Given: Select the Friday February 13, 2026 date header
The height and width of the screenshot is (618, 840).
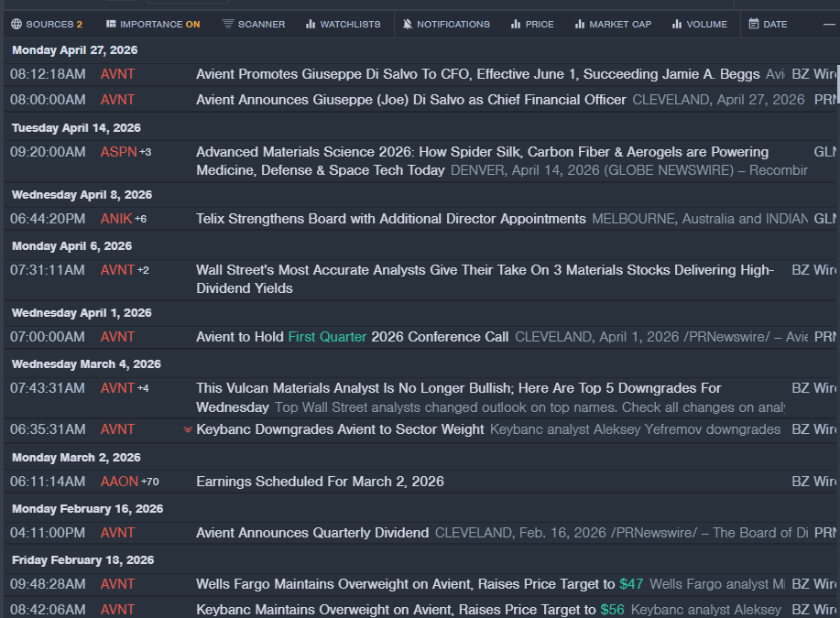Looking at the screenshot, I should pos(83,560).
